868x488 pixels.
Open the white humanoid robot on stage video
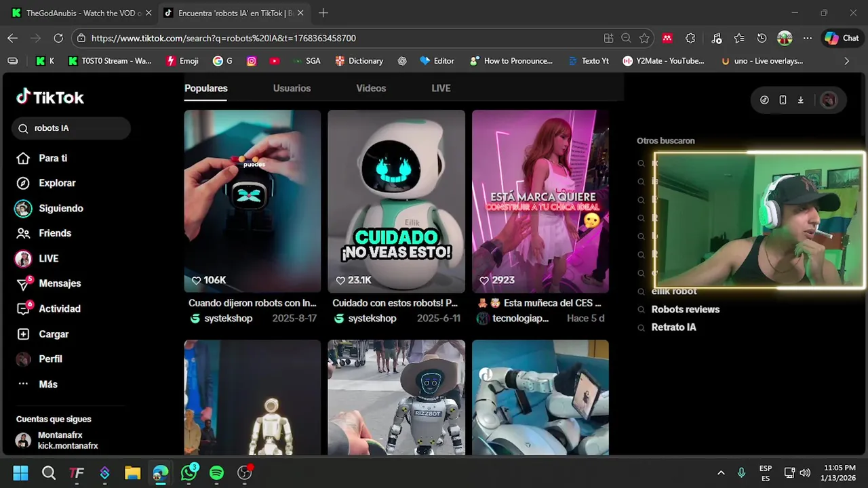pos(252,397)
